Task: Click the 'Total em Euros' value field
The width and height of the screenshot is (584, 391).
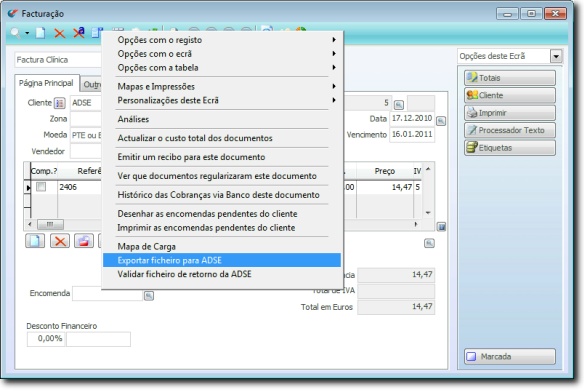Action: click(x=396, y=307)
